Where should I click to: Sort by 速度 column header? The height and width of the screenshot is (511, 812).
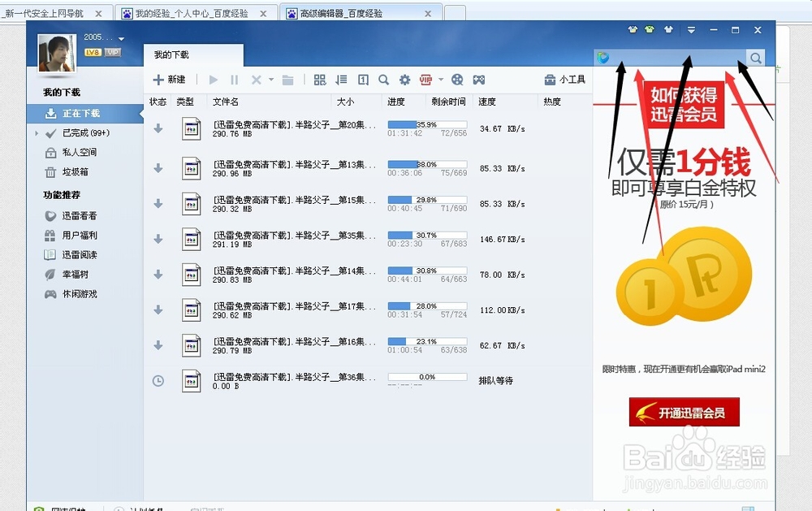click(x=486, y=102)
